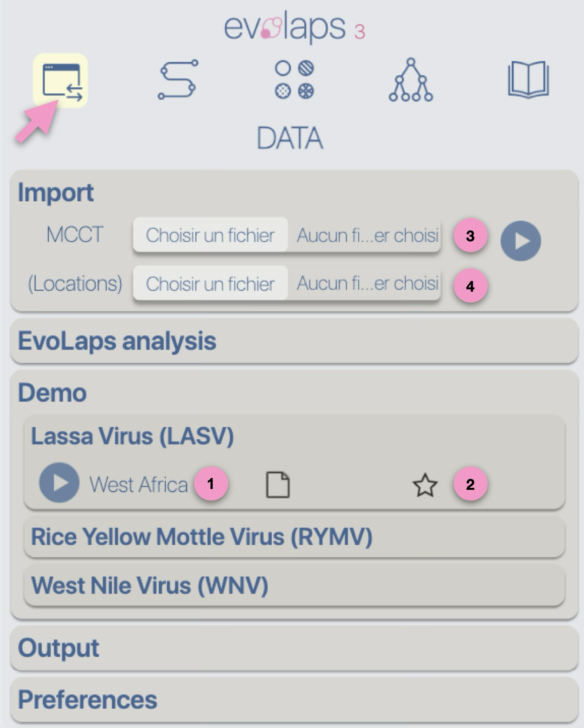
Task: Collapse the Import section header
Action: [56, 193]
